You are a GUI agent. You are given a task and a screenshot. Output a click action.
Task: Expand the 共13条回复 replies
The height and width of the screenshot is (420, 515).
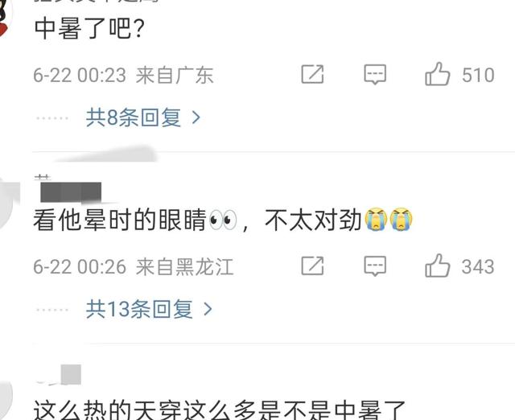point(149,309)
